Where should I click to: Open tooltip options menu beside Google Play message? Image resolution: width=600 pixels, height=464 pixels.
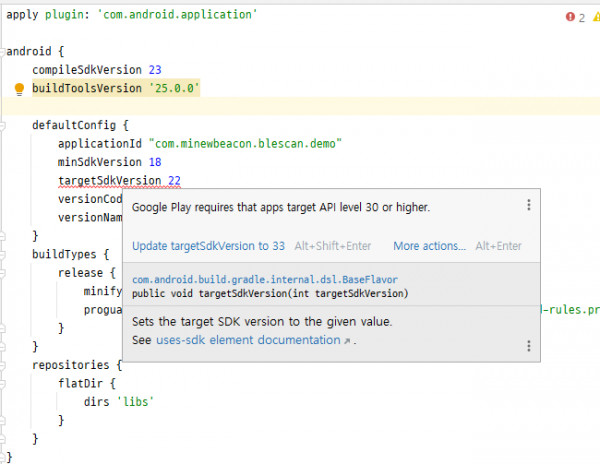tap(529, 205)
